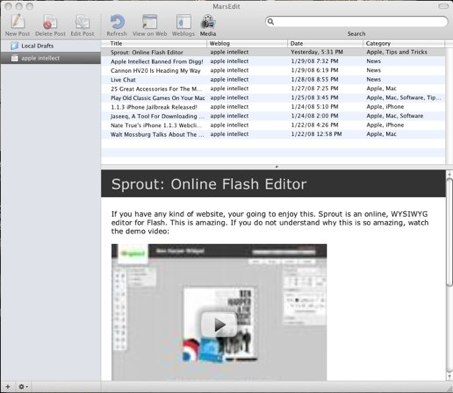
Task: Click the split pane divider handle
Action: pyautogui.click(x=276, y=167)
